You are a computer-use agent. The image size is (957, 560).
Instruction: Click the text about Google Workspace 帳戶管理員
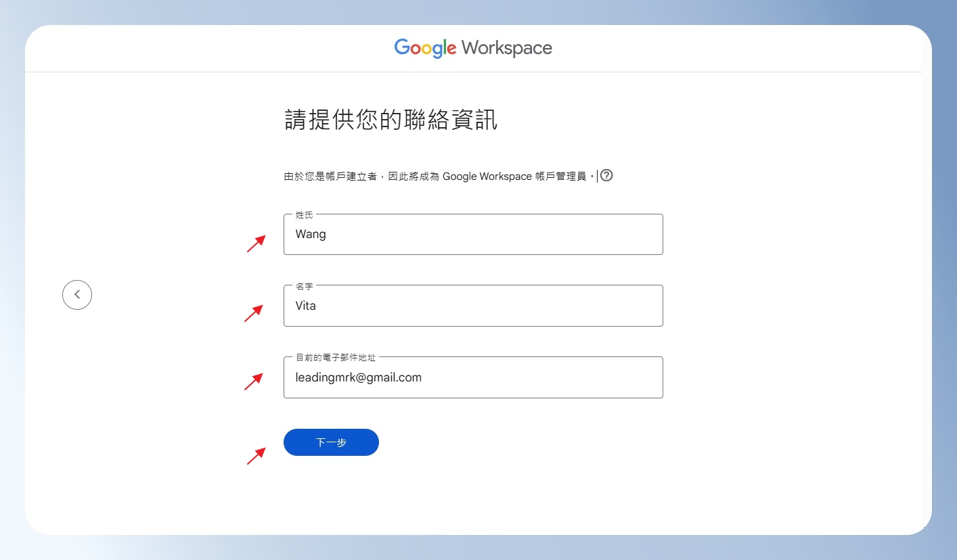(440, 177)
